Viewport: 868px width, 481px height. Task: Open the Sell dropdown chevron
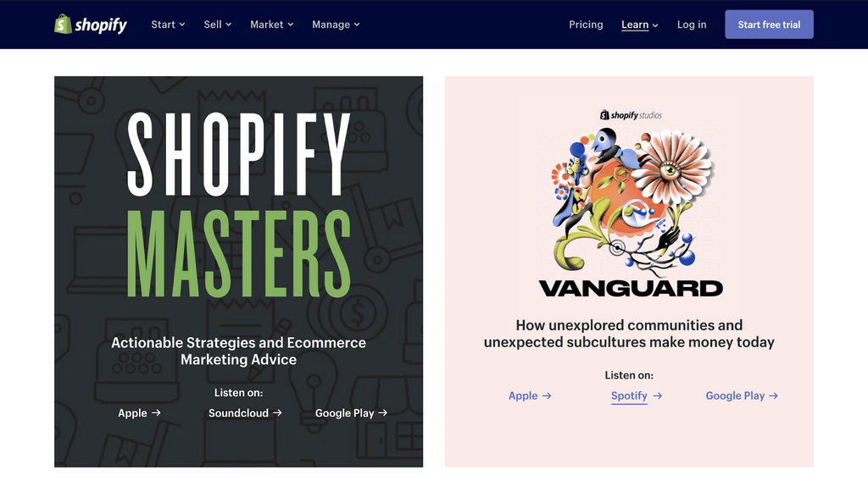click(229, 25)
